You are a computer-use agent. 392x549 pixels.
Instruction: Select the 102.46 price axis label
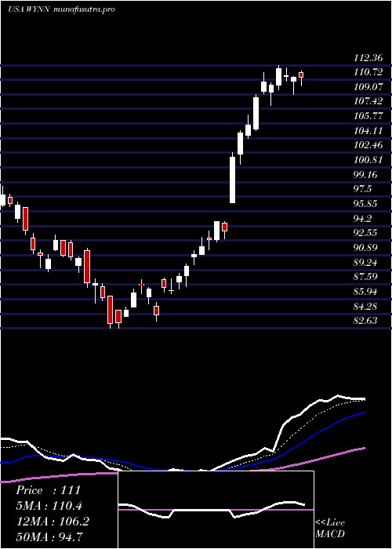point(368,145)
